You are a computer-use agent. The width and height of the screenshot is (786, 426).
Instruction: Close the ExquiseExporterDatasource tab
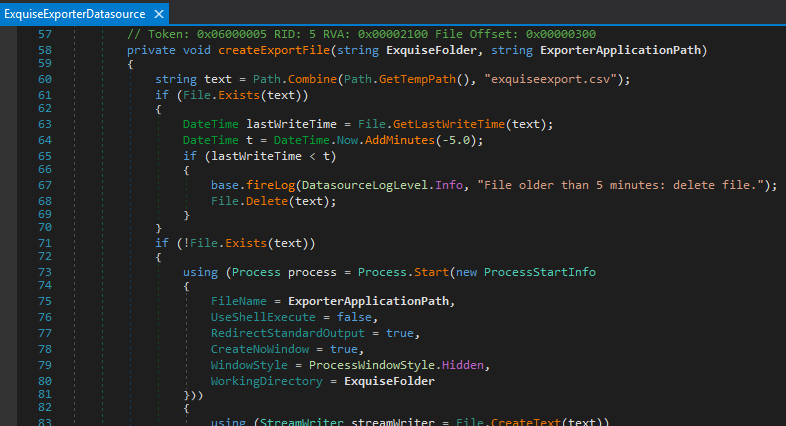click(159, 14)
